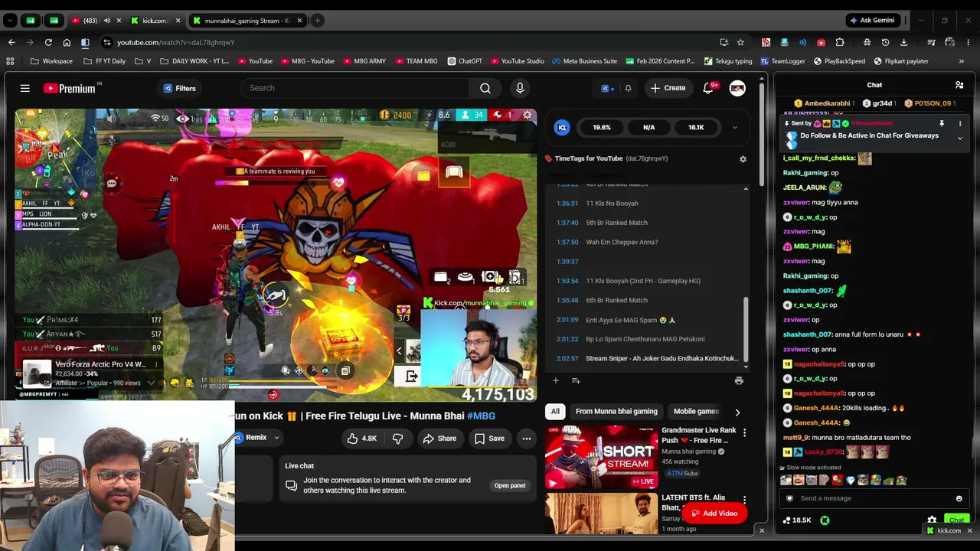Open the YouTube account avatar menu

coord(737,88)
